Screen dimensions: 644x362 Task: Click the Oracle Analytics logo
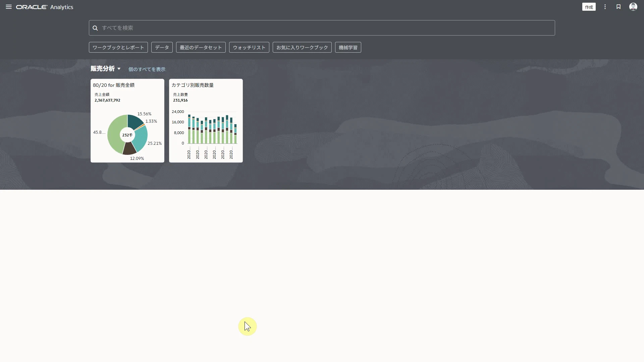point(45,7)
